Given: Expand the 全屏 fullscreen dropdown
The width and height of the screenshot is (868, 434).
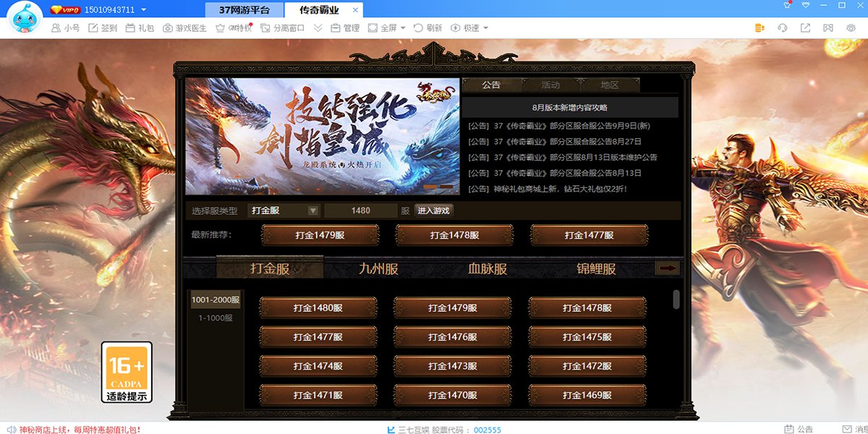Looking at the screenshot, I should 388,28.
